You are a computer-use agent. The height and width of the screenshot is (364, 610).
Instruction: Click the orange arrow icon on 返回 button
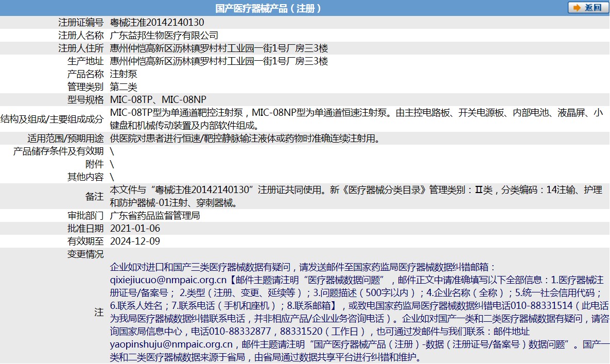click(x=577, y=8)
